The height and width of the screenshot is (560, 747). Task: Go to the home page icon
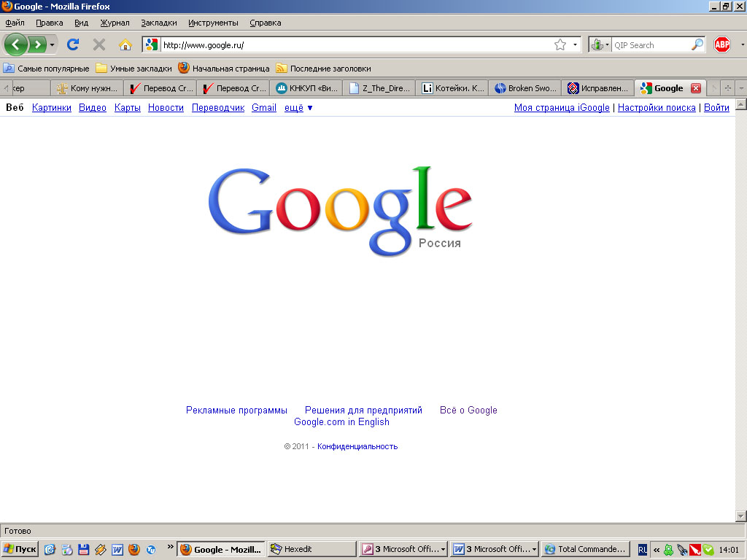pyautogui.click(x=125, y=44)
